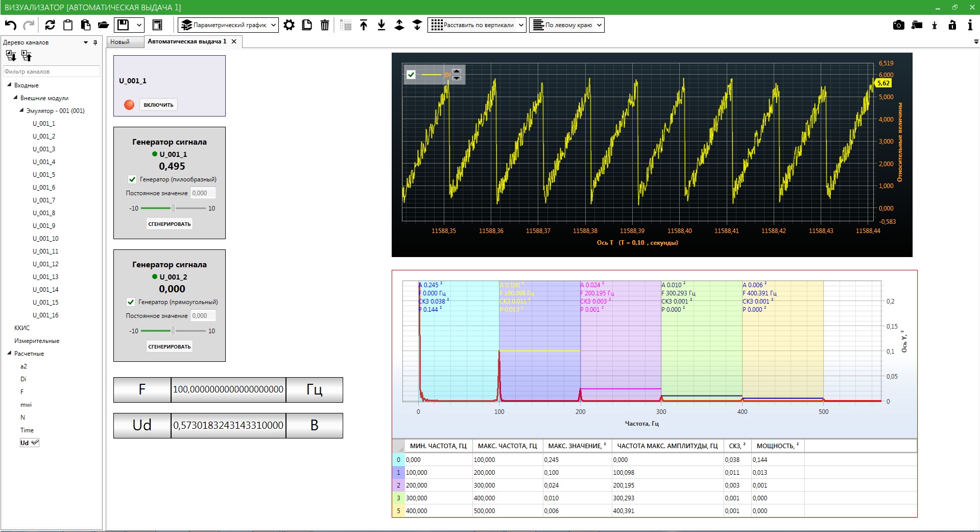Open the Параметрический график dropdown
980x532 pixels.
coord(228,25)
